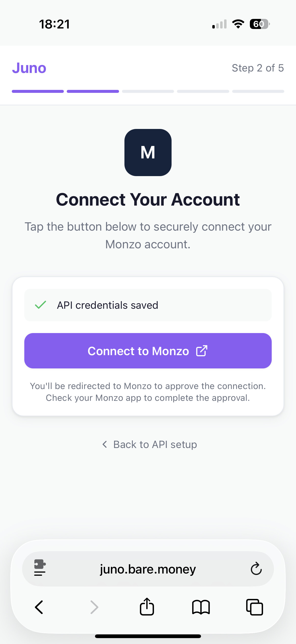Click external link icon on Connect button
Viewport: 296px width, 644px height.
[x=202, y=350]
